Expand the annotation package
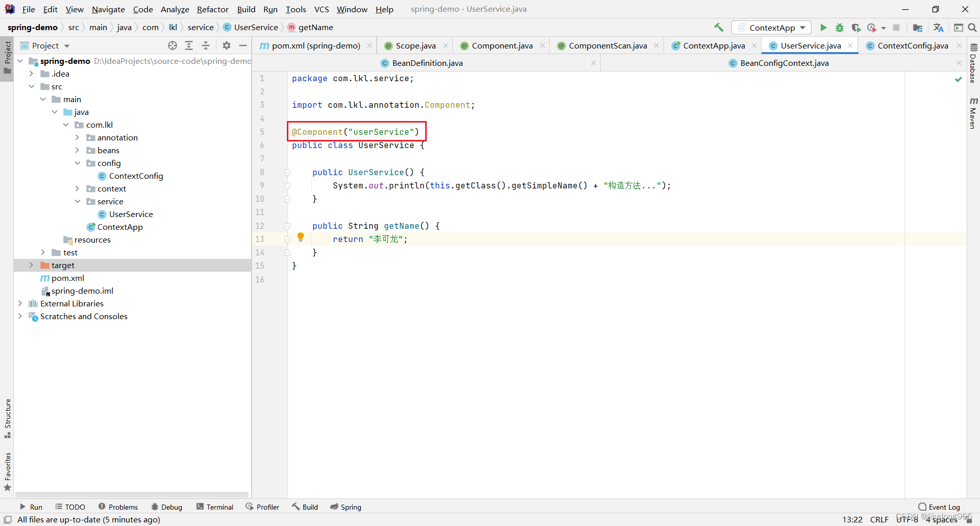The image size is (980, 526). pos(77,137)
